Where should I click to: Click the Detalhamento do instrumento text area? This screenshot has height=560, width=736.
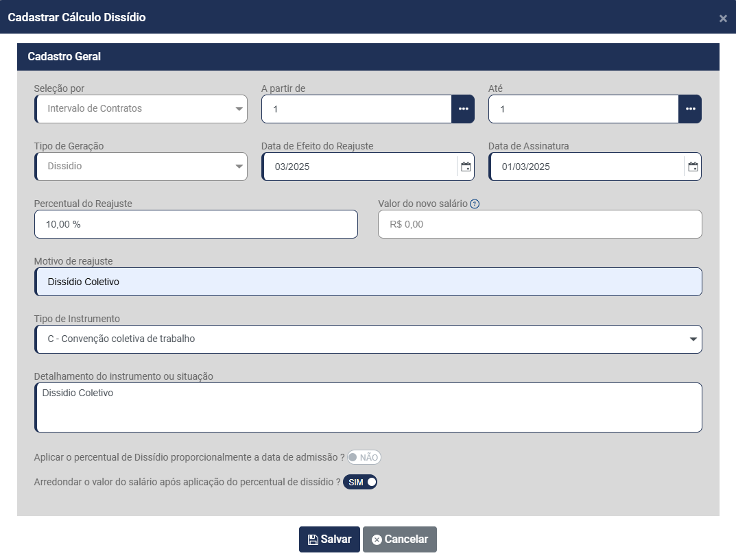point(368,408)
